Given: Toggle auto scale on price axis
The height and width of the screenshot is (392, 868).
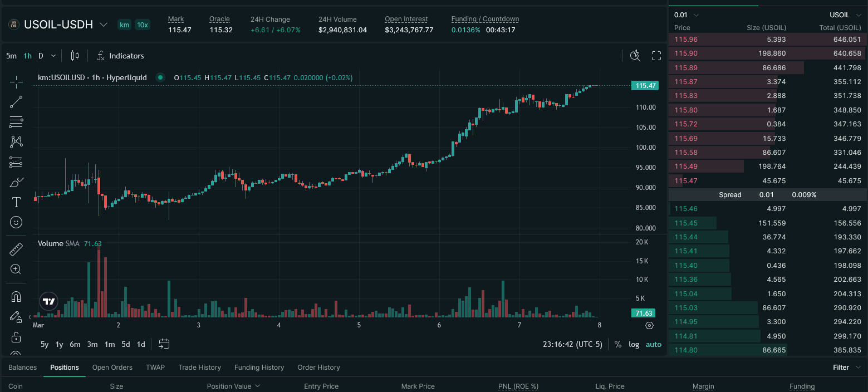Looking at the screenshot, I should click(x=654, y=344).
